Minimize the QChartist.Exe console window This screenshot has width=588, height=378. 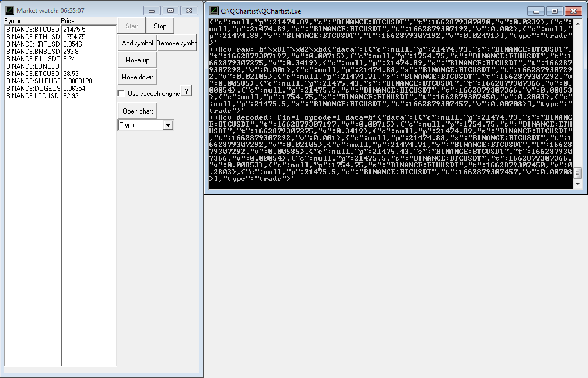click(536, 11)
